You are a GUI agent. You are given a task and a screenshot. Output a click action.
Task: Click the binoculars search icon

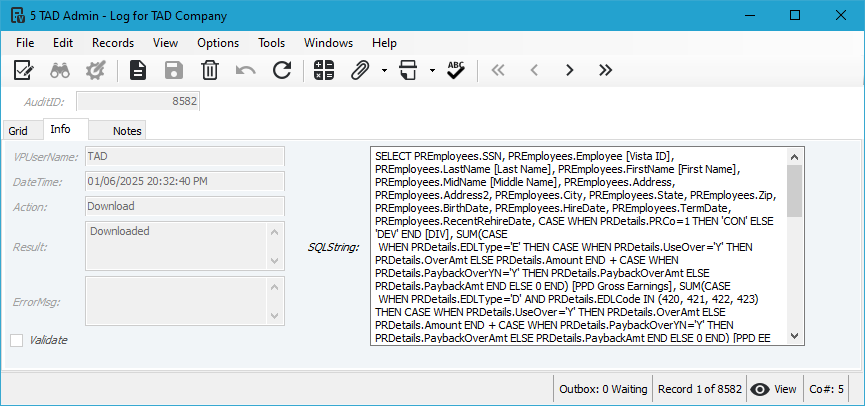click(x=60, y=70)
